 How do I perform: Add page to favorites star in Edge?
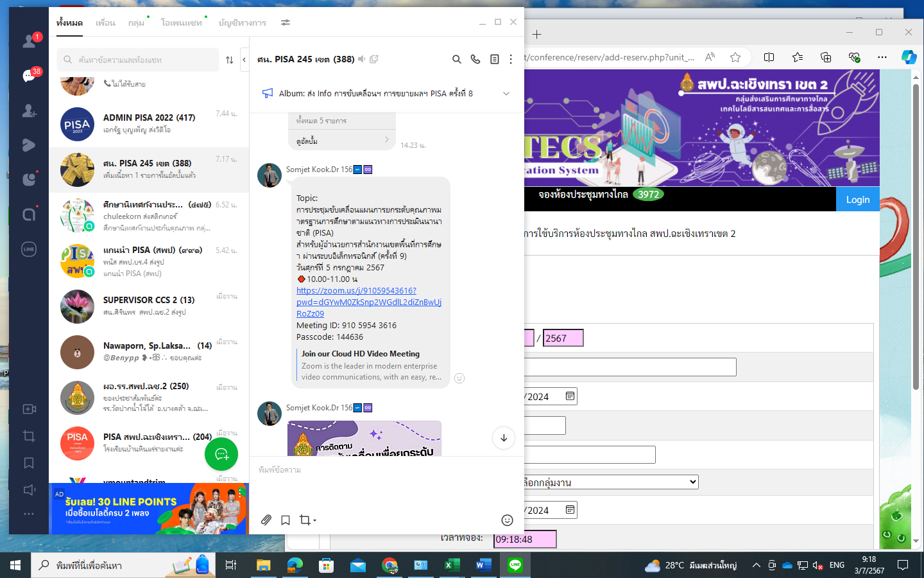(x=735, y=57)
